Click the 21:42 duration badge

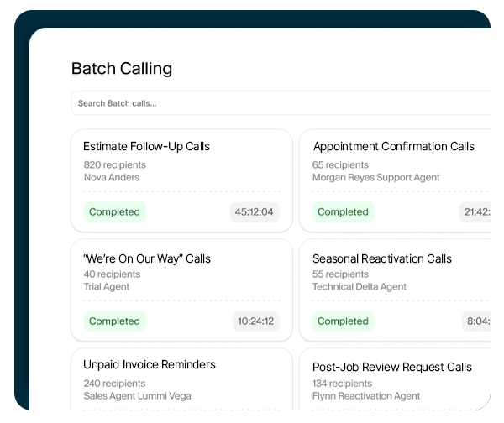pos(475,212)
